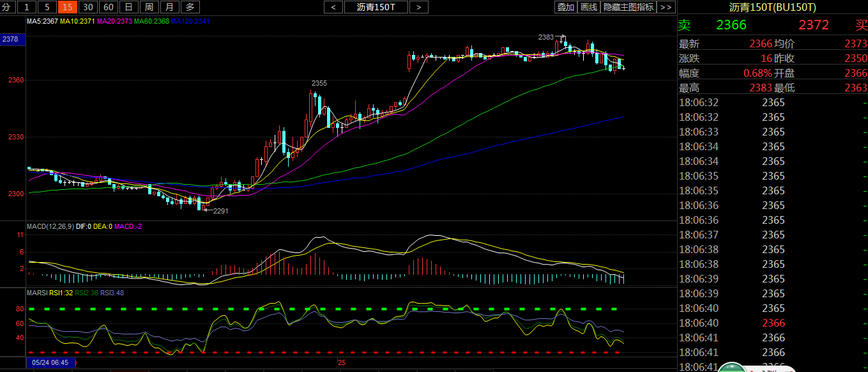Activate the 画线 draw line tool
This screenshot has height=372, width=868.
[x=589, y=7]
